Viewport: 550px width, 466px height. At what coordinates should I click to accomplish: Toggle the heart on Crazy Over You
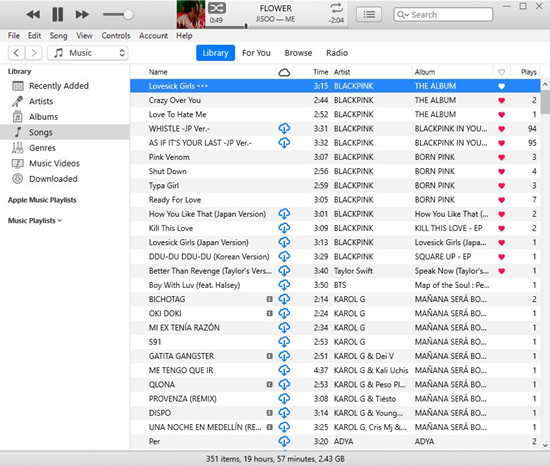[502, 101]
